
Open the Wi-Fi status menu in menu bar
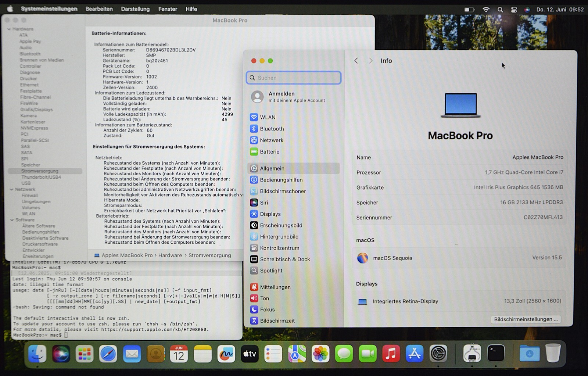point(486,10)
